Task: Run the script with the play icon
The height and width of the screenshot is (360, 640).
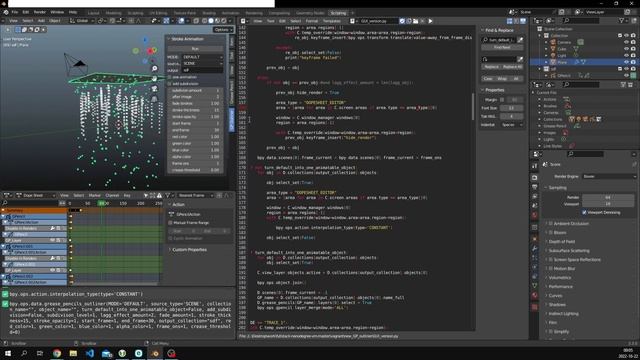Action: (430, 21)
